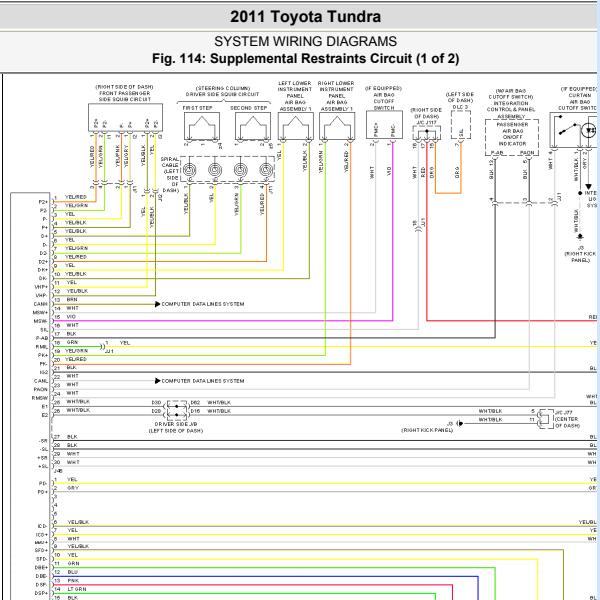Select the Right Lower Instrument Panel Air Bag symbol
Viewport: 600px width, 600px height.
click(337, 127)
